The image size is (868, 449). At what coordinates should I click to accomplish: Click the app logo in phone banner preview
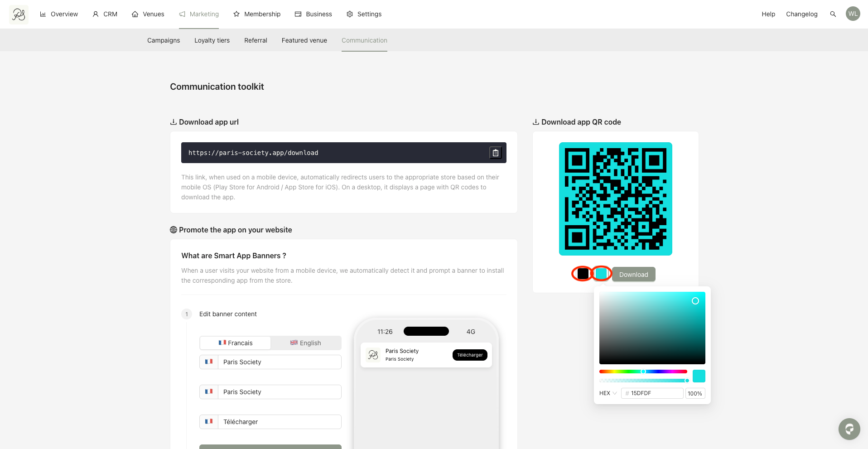click(x=373, y=355)
